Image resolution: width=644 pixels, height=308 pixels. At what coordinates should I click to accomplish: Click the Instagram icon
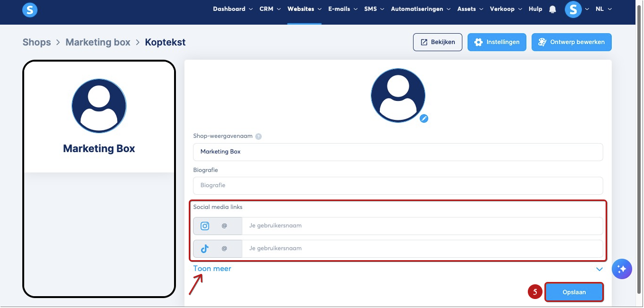[x=205, y=226]
